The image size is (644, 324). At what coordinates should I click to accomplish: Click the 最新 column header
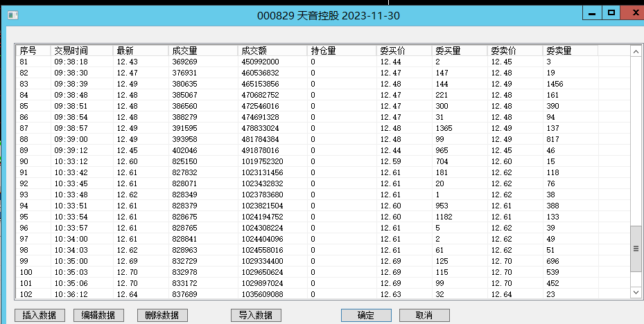[141, 51]
